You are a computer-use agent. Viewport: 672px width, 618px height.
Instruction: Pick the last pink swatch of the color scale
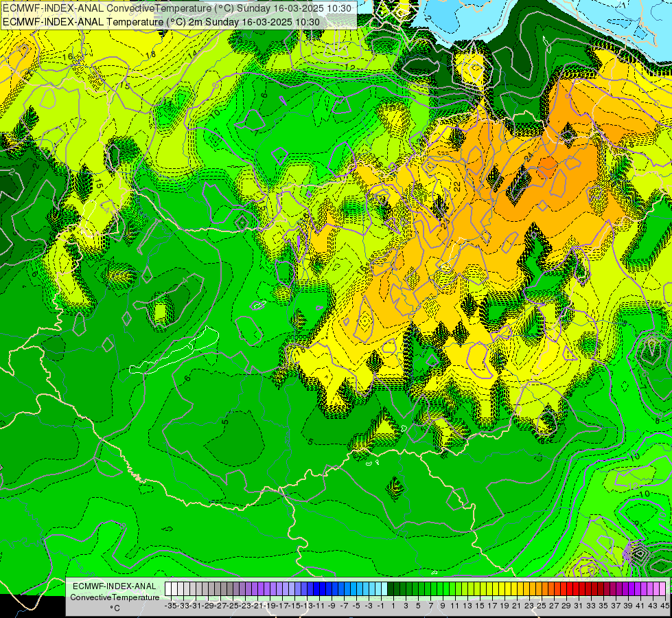662,589
